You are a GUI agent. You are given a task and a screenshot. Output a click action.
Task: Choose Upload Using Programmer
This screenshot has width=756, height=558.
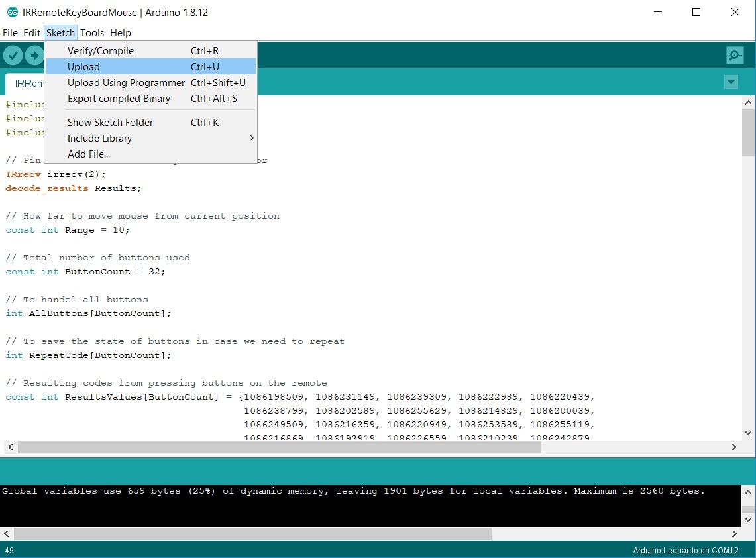click(150, 82)
